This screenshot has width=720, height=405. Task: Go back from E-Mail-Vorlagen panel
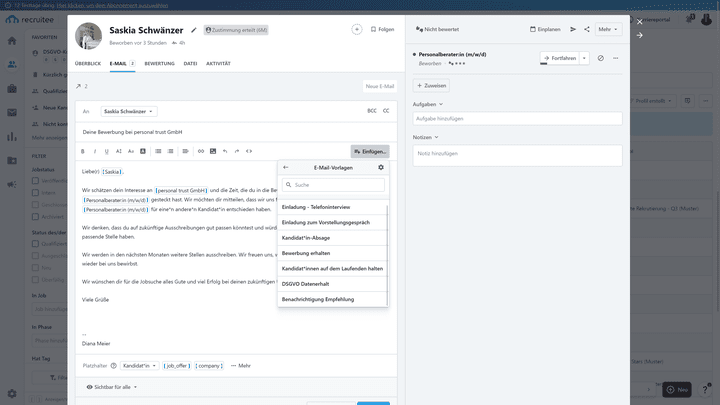click(x=286, y=168)
